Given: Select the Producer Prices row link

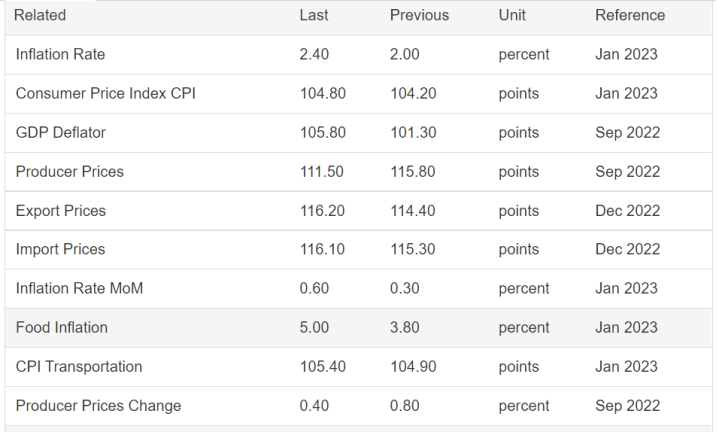Looking at the screenshot, I should point(70,171).
